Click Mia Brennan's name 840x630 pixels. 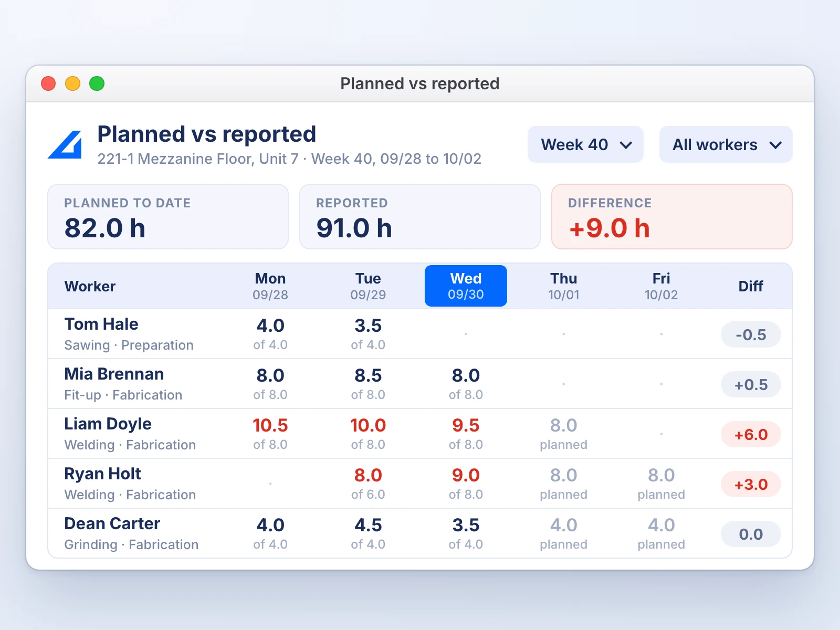pyautogui.click(x=114, y=374)
